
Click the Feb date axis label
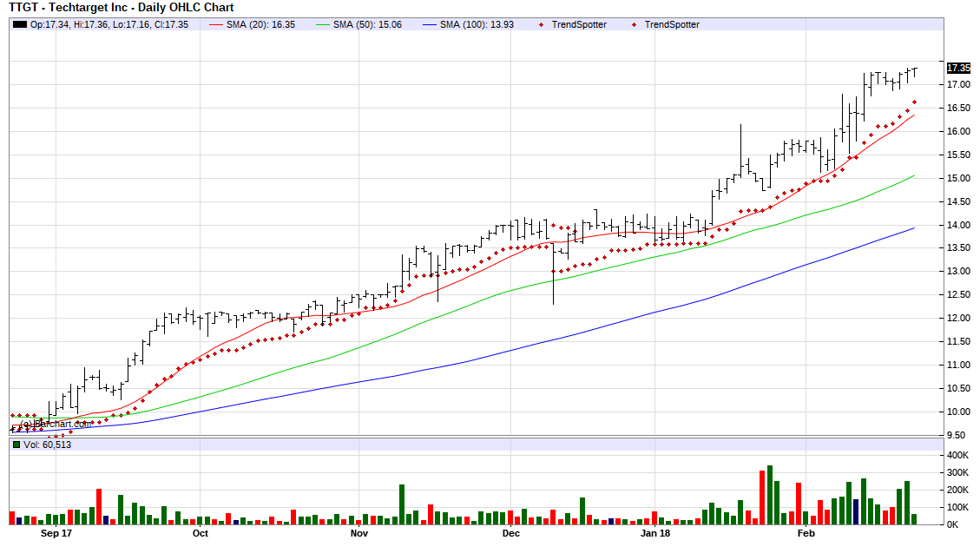click(x=806, y=534)
